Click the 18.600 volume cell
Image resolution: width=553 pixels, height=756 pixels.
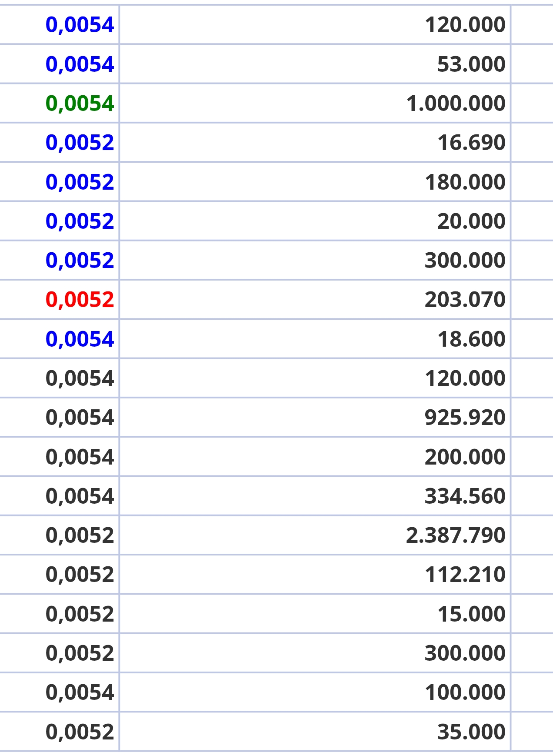(471, 339)
